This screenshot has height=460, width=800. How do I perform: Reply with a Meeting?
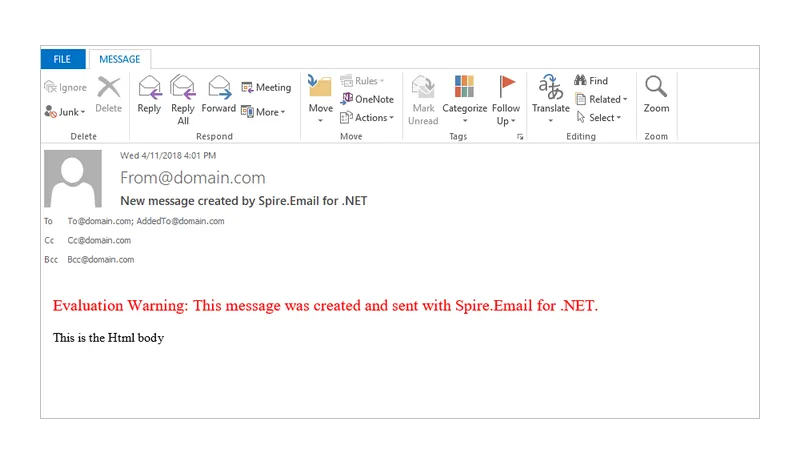click(266, 87)
